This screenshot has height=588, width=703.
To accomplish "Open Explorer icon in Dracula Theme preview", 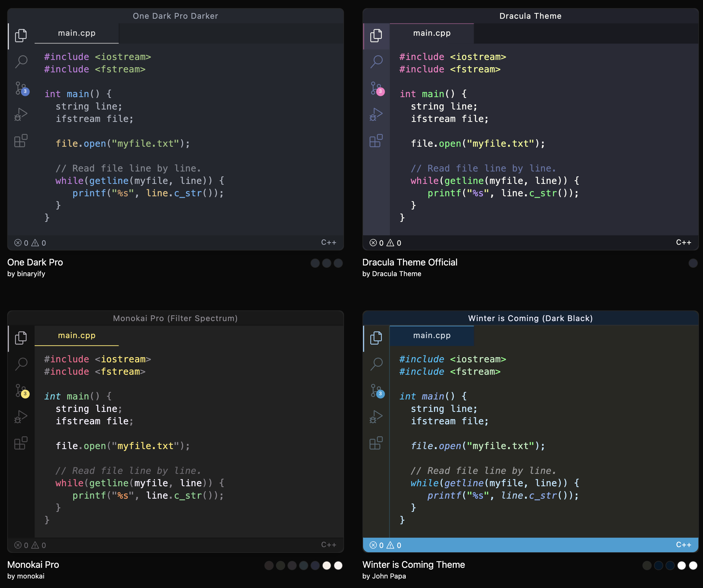I will [376, 36].
